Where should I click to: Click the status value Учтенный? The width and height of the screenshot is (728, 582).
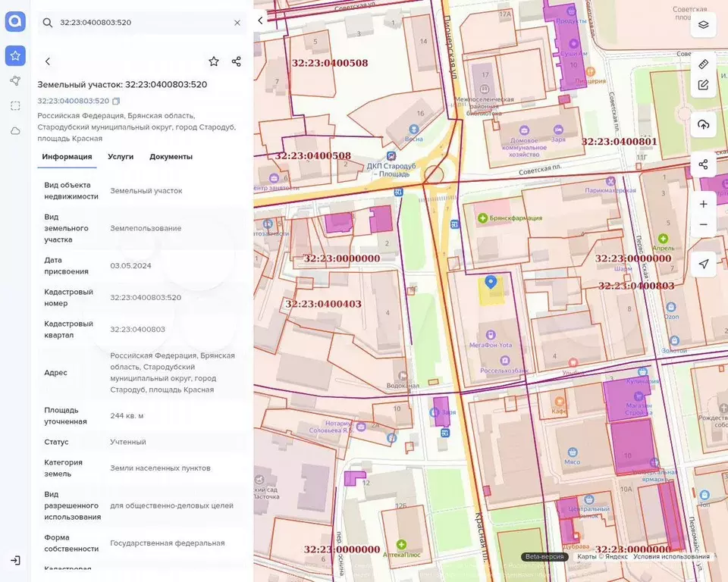127,442
